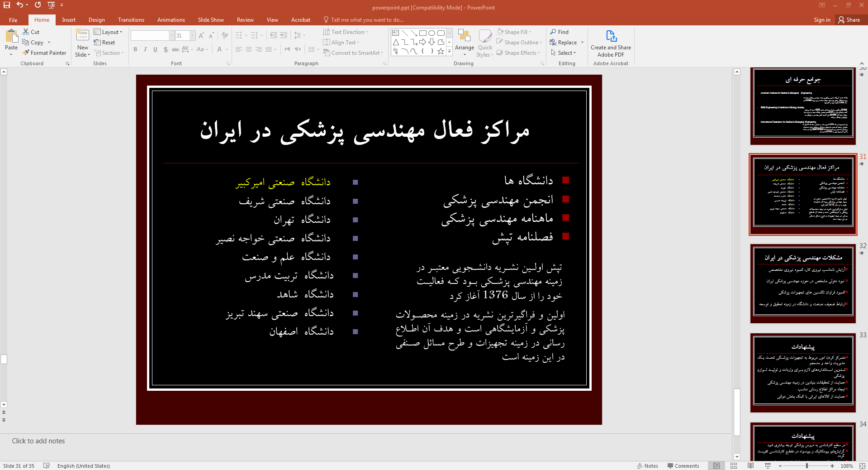
Task: Open Quick Styles gallery
Action: click(x=485, y=43)
